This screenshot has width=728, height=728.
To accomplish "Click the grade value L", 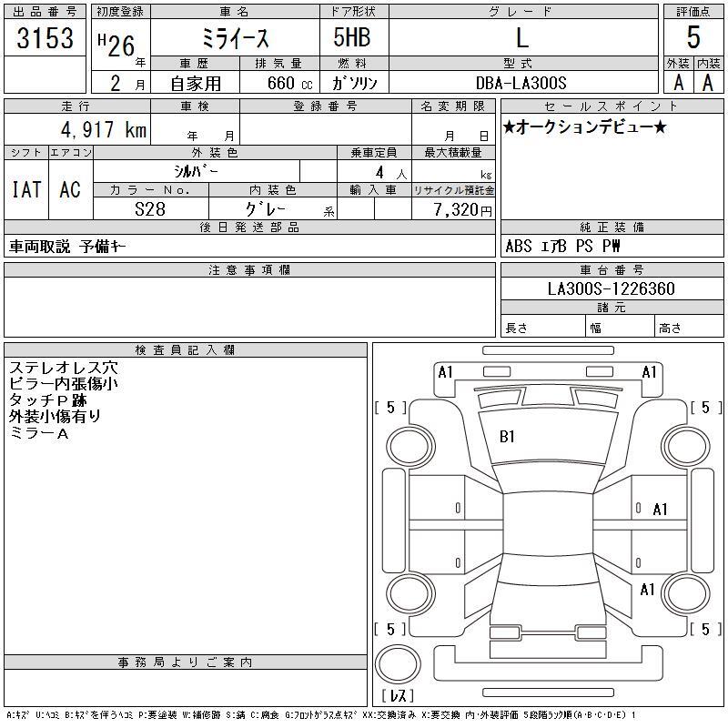I will (522, 37).
